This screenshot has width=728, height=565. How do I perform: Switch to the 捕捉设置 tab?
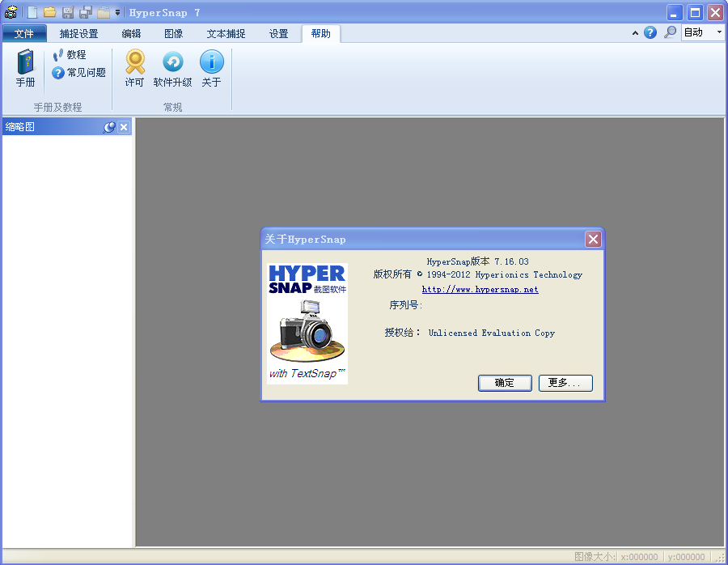pos(78,33)
